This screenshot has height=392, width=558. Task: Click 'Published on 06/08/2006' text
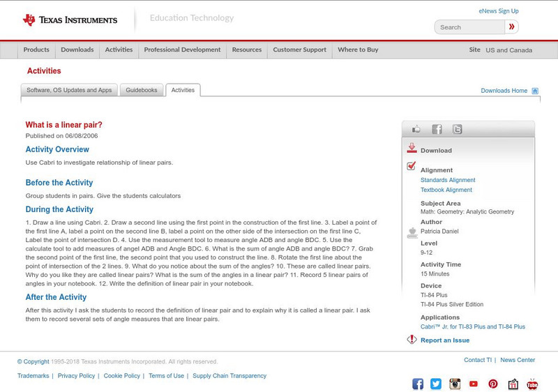coord(61,136)
